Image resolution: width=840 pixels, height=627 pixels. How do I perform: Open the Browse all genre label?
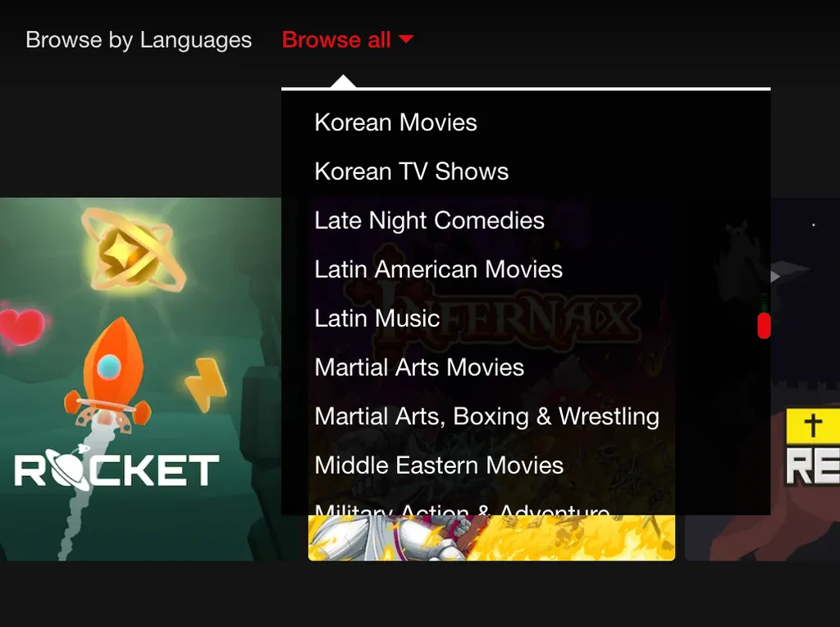tap(336, 39)
